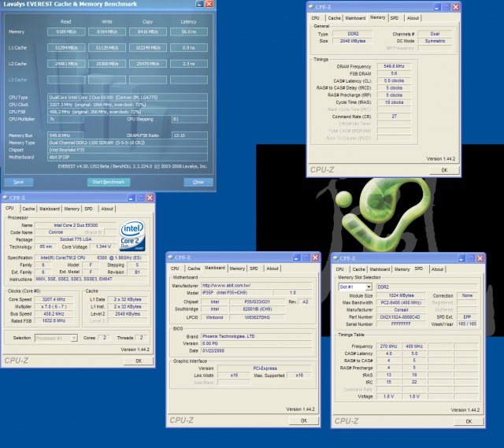The height and width of the screenshot is (448, 504).
Task: Open the About tab in the CPU-Z Timings window
Action: (413, 18)
